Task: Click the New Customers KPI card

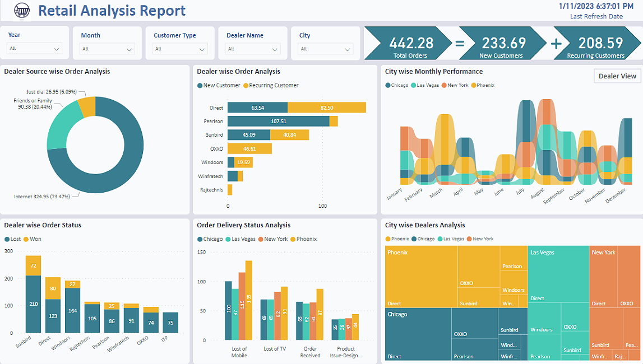Action: point(501,44)
